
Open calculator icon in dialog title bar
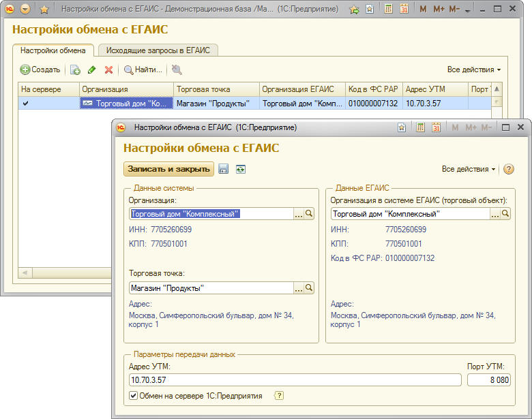point(420,127)
